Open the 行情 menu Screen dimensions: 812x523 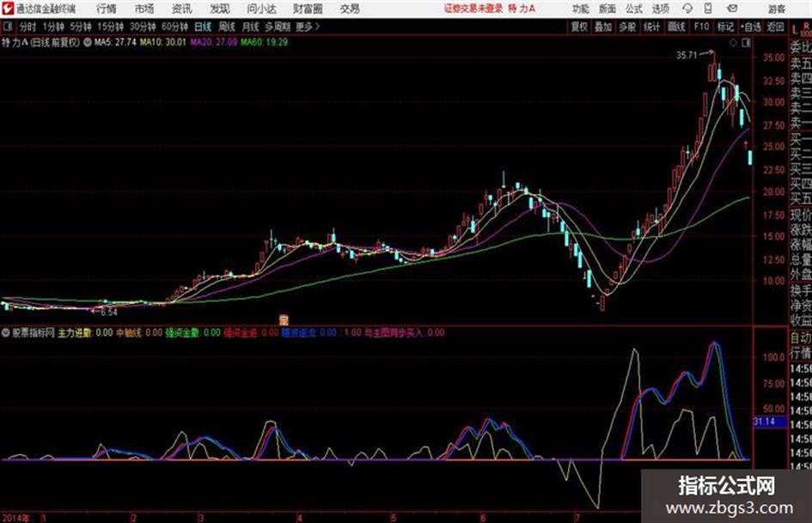click(107, 9)
